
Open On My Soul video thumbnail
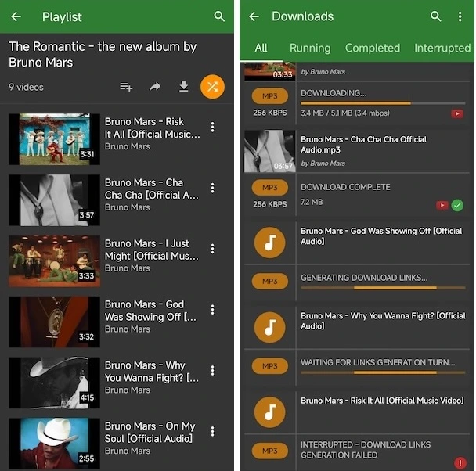(x=54, y=444)
